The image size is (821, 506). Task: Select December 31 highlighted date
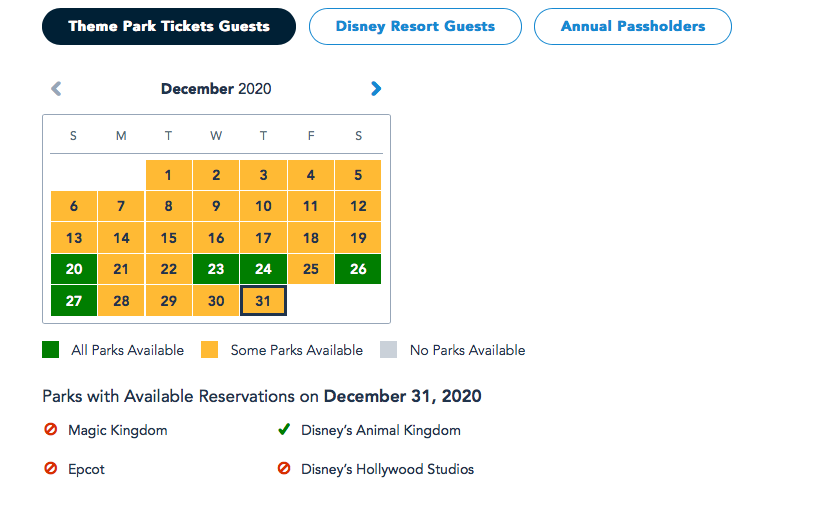(263, 301)
